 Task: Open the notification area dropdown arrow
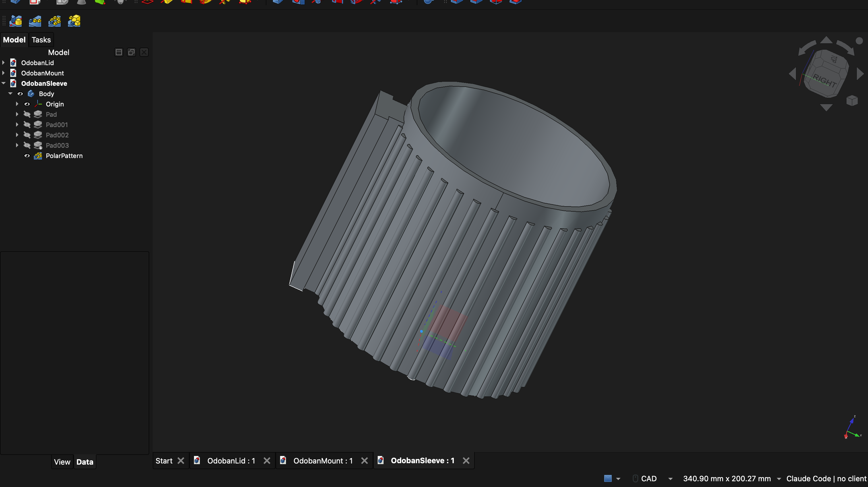(x=618, y=479)
